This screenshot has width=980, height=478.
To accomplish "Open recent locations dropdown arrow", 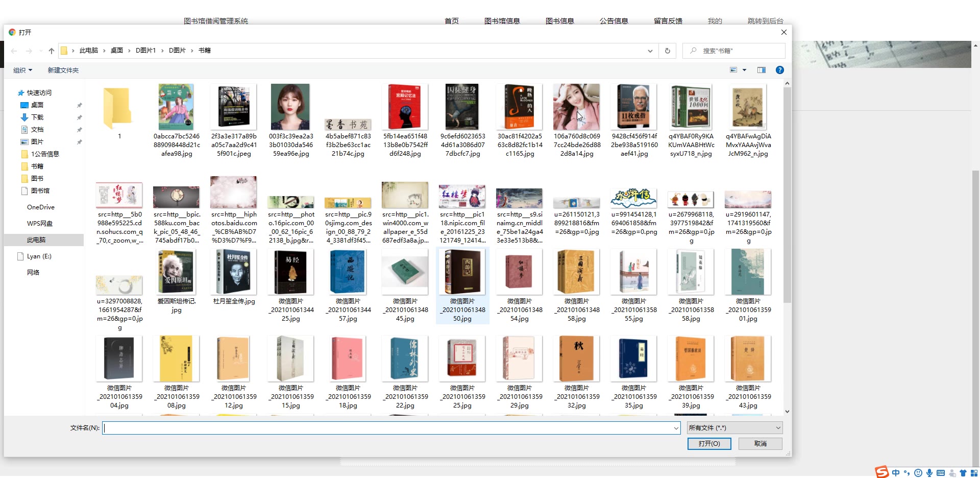I will coord(41,51).
